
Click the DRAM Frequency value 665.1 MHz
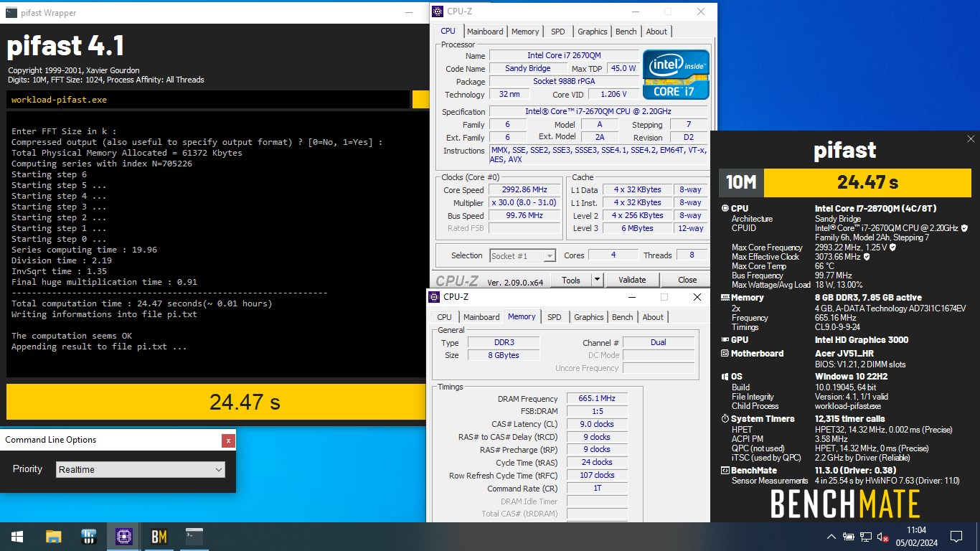tap(597, 399)
